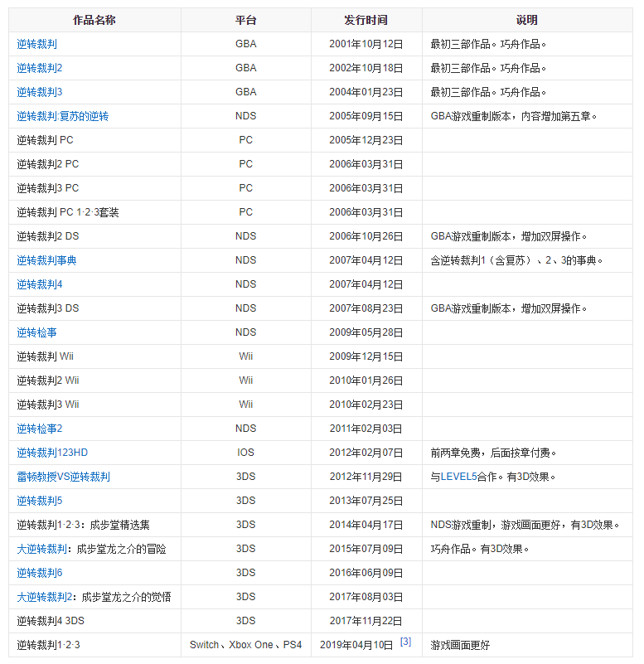The width and height of the screenshot is (644, 664).
Task: Select note 巧舟作品。有3D效果
Action: [480, 550]
